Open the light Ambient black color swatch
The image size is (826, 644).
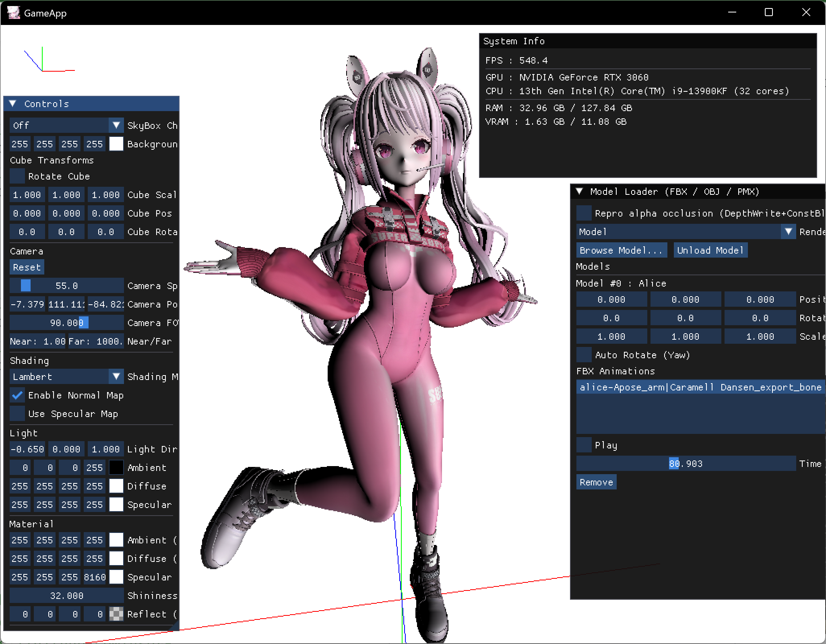point(116,468)
